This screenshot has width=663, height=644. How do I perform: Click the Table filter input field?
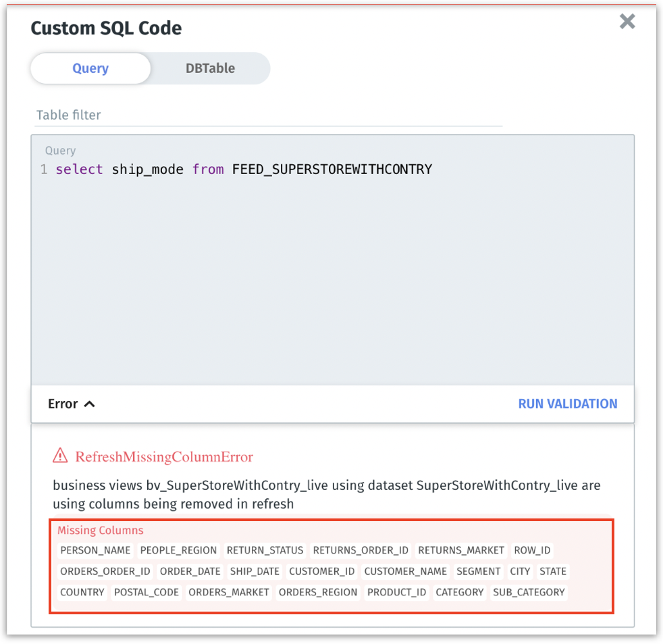(269, 115)
